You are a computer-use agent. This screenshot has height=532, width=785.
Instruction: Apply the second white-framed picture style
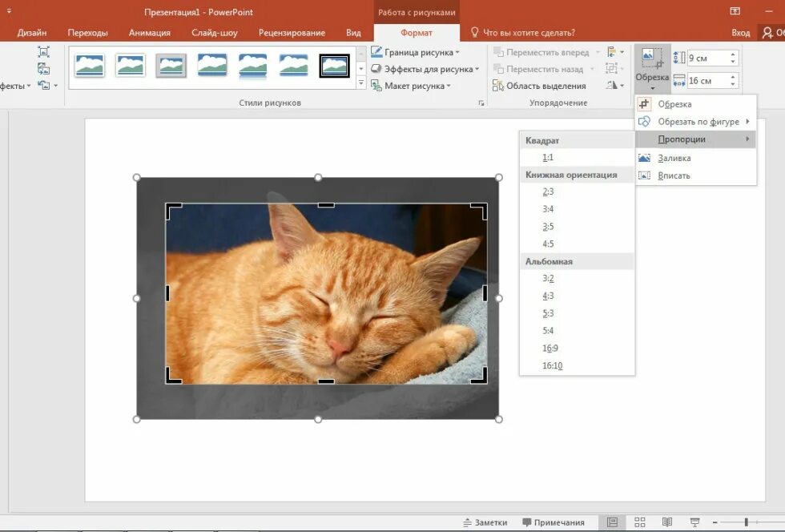tap(130, 66)
